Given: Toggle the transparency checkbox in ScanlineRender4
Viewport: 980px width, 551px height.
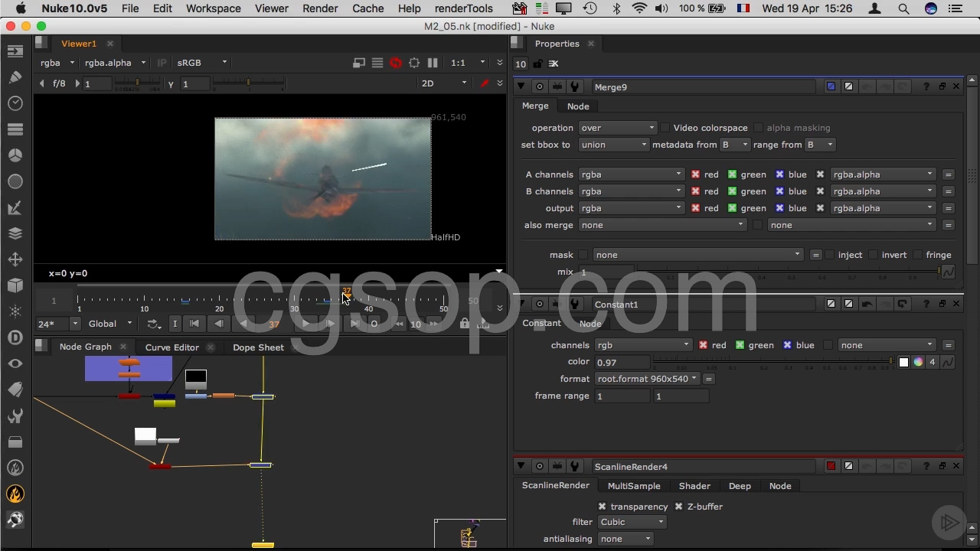Looking at the screenshot, I should coord(602,507).
